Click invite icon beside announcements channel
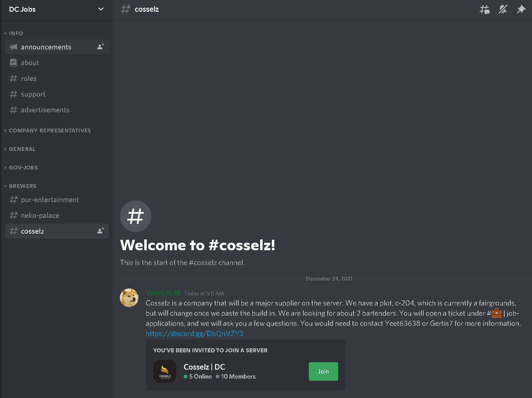The height and width of the screenshot is (398, 532). [x=100, y=47]
